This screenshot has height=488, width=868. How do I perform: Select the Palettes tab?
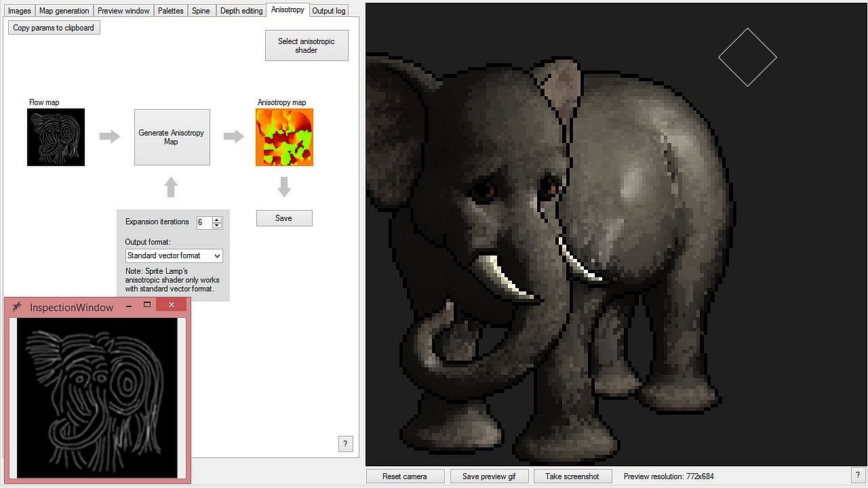pyautogui.click(x=170, y=11)
